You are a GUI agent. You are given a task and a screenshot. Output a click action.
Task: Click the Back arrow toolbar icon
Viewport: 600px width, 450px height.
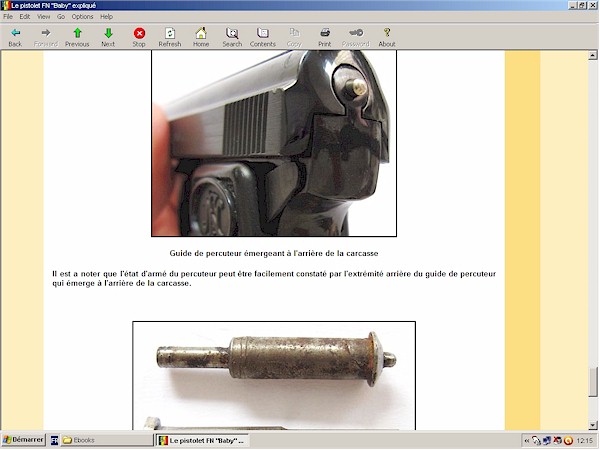tap(15, 37)
